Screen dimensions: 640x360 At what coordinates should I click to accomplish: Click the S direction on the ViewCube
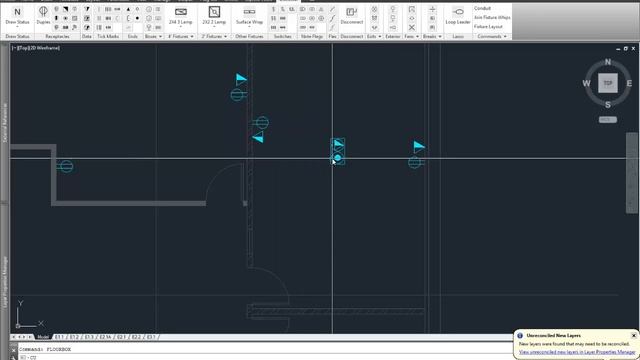click(608, 105)
